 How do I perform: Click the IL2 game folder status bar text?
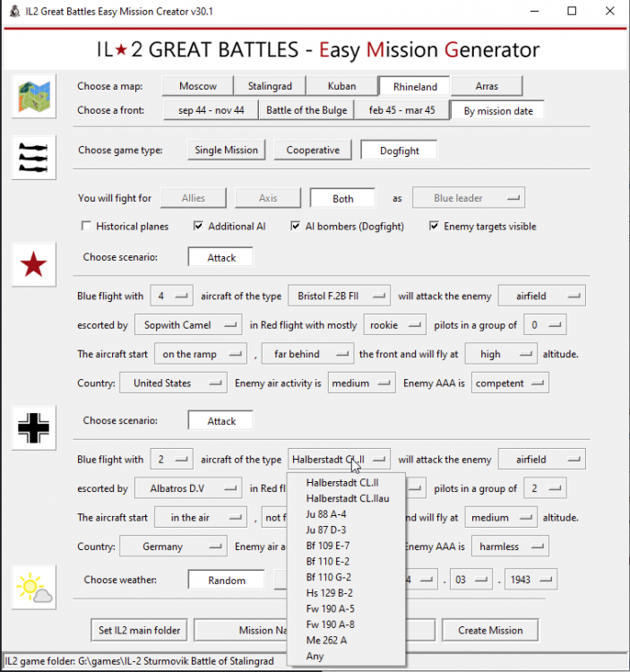(x=139, y=661)
